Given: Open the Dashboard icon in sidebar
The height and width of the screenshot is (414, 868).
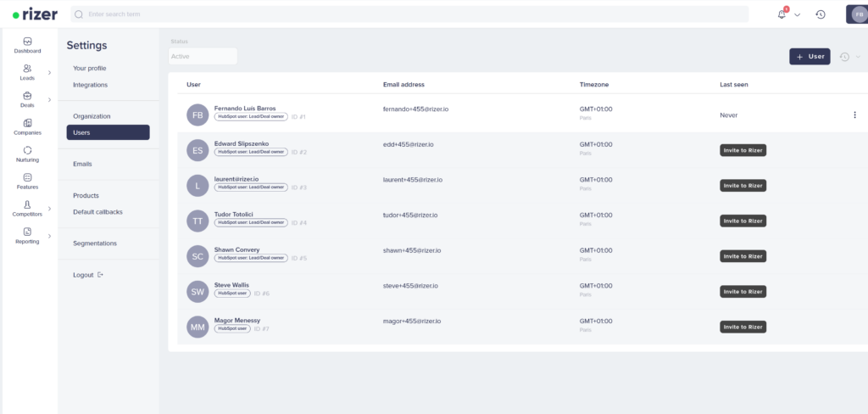Looking at the screenshot, I should (27, 42).
